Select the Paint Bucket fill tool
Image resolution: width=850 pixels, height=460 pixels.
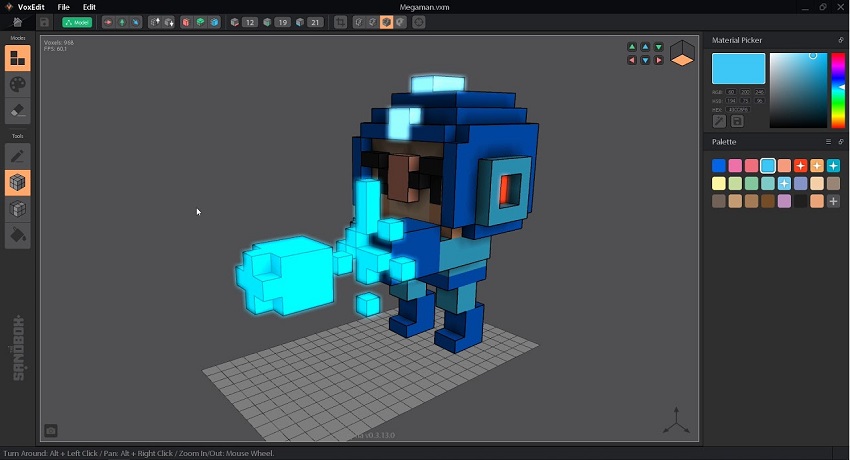tap(17, 236)
